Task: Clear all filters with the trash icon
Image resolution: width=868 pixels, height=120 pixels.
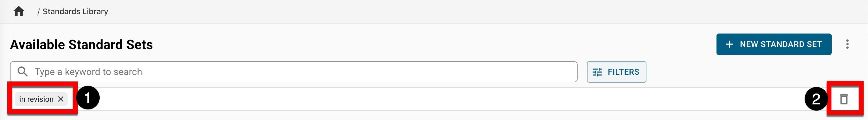Action: point(844,99)
